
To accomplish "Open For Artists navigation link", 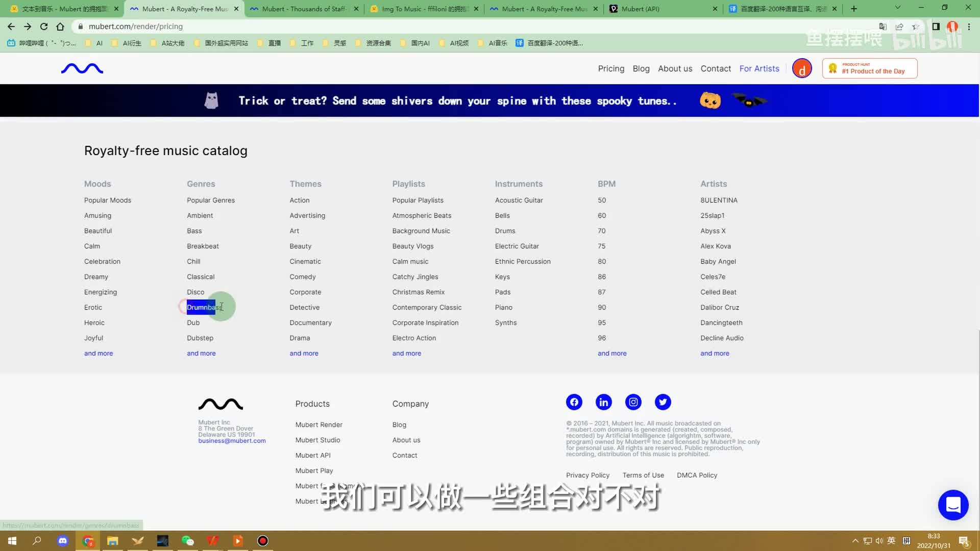I will (759, 68).
